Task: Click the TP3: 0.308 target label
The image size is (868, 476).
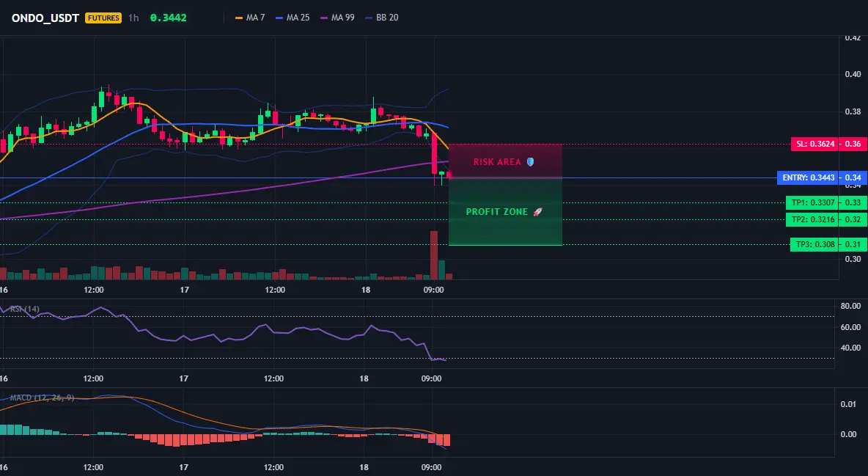Action: [x=815, y=244]
